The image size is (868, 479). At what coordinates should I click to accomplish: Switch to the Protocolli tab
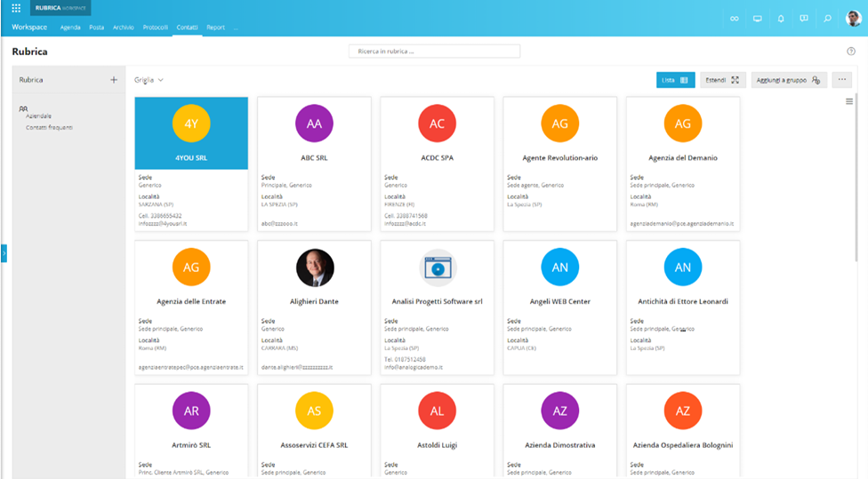pyautogui.click(x=156, y=28)
